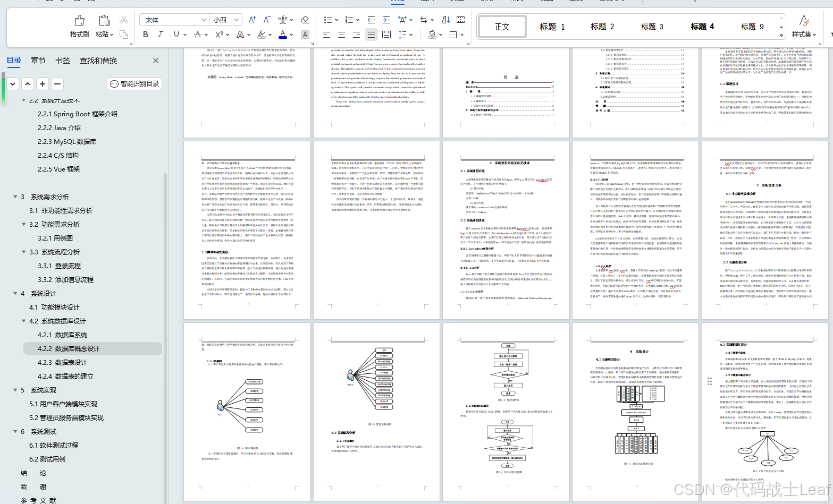
Task: Open the font name 宋体 dropdown
Action: click(204, 20)
